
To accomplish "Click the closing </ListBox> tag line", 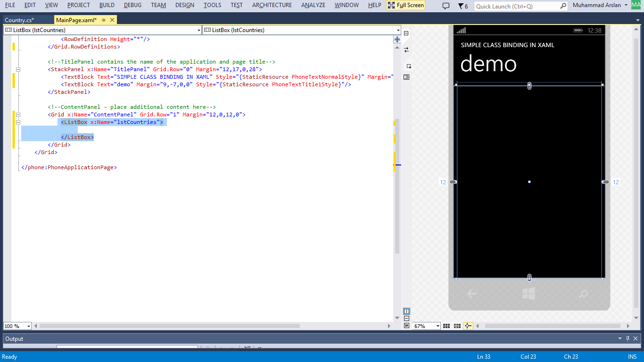I will [x=77, y=137].
